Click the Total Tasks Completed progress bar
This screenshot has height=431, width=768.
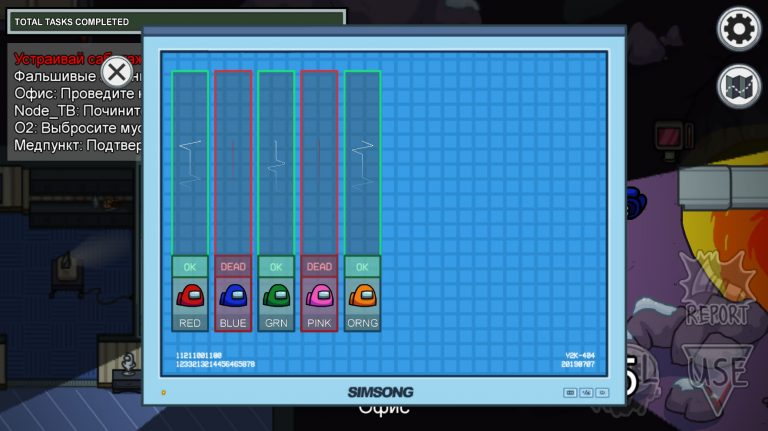coord(176,22)
